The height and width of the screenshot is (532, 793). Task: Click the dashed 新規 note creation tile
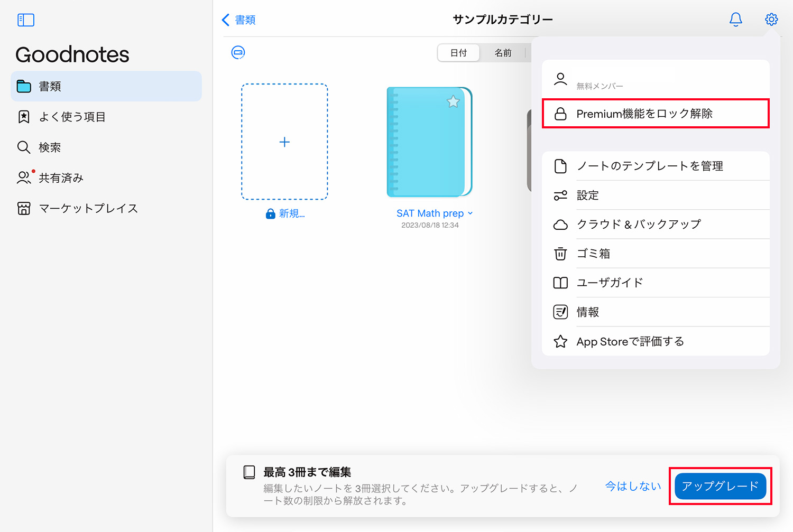click(x=284, y=142)
